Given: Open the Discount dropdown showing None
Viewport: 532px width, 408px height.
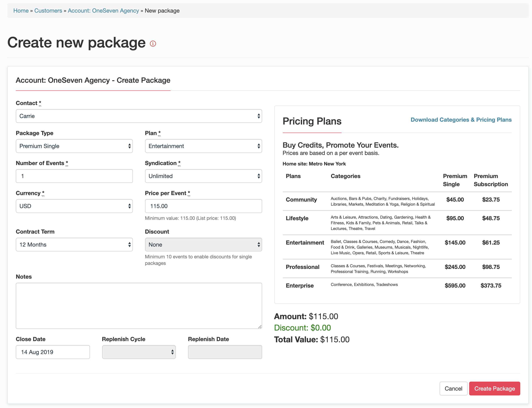Looking at the screenshot, I should [203, 245].
